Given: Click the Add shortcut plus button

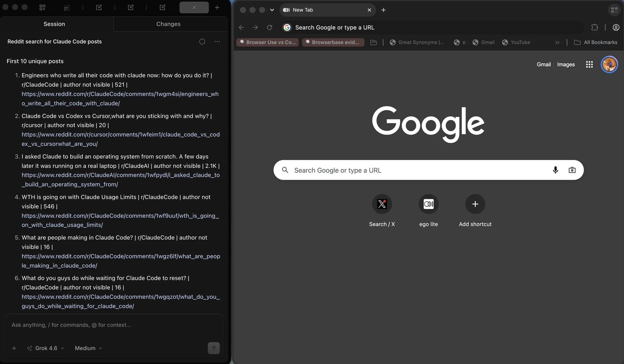Looking at the screenshot, I should pyautogui.click(x=475, y=204).
